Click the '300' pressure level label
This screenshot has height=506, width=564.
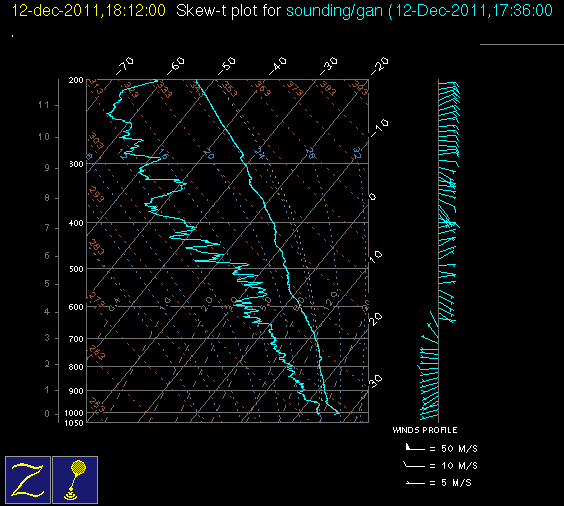(x=76, y=164)
